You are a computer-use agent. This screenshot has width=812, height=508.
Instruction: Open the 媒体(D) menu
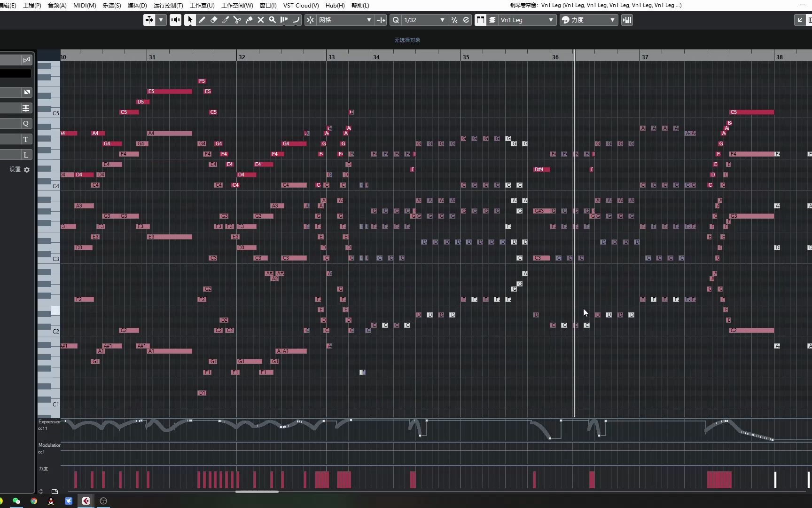[x=137, y=5]
